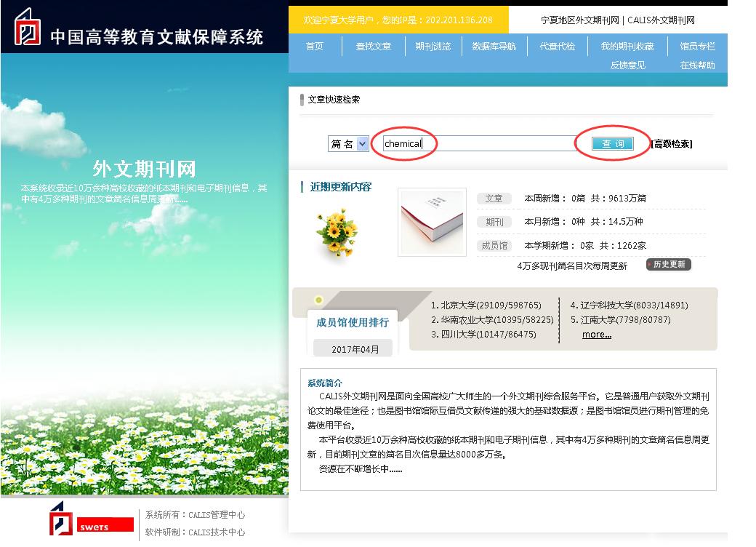Viewport: 756px width, 547px height.
Task: Click the 系统所有：CALIS管理中心 footer text
Action: [x=196, y=515]
